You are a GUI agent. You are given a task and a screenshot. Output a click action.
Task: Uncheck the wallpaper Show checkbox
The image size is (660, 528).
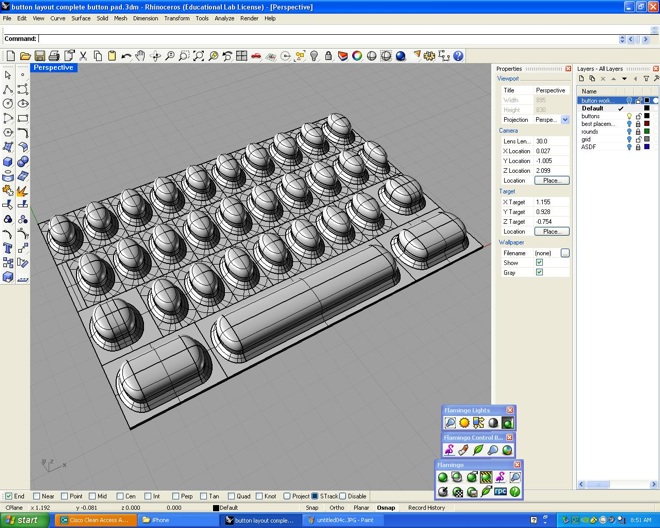click(x=539, y=263)
